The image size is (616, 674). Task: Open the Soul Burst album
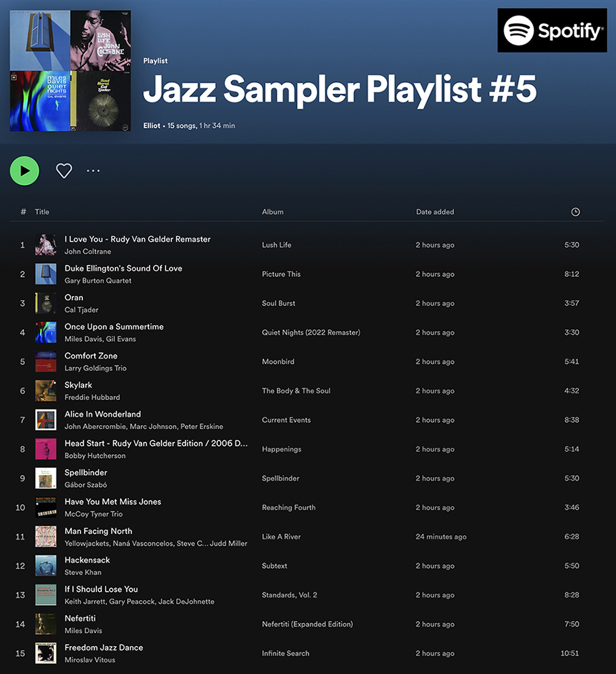coord(279,303)
